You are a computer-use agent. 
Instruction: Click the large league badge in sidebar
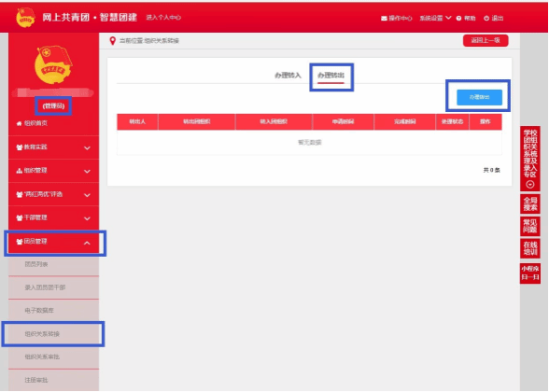click(53, 65)
